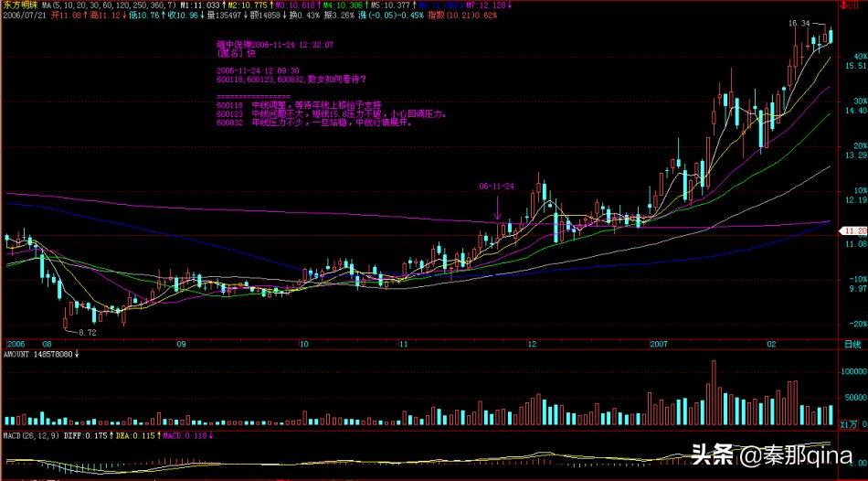Click the 06-11-24 date marker annotation
This screenshot has height=481, width=868.
[496, 187]
